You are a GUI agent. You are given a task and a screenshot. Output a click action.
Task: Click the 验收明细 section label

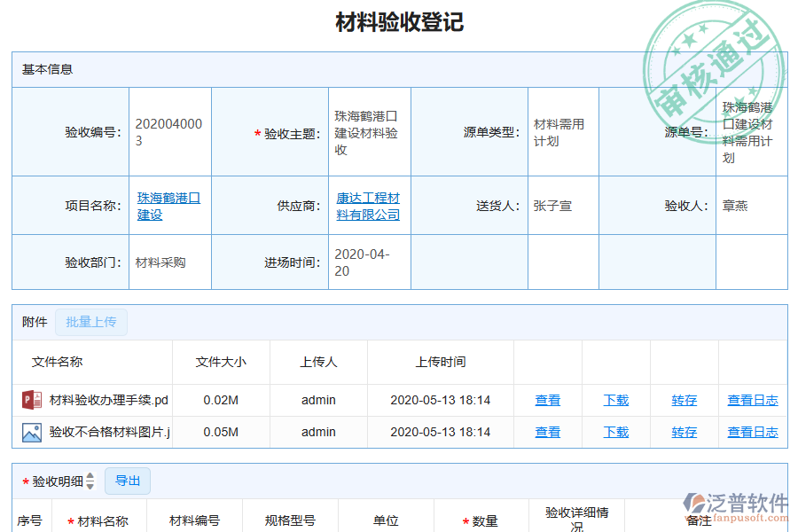tap(58, 481)
